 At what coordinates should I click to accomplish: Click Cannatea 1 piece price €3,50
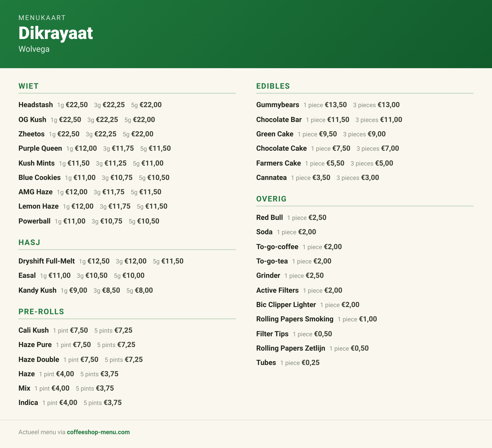click(321, 178)
